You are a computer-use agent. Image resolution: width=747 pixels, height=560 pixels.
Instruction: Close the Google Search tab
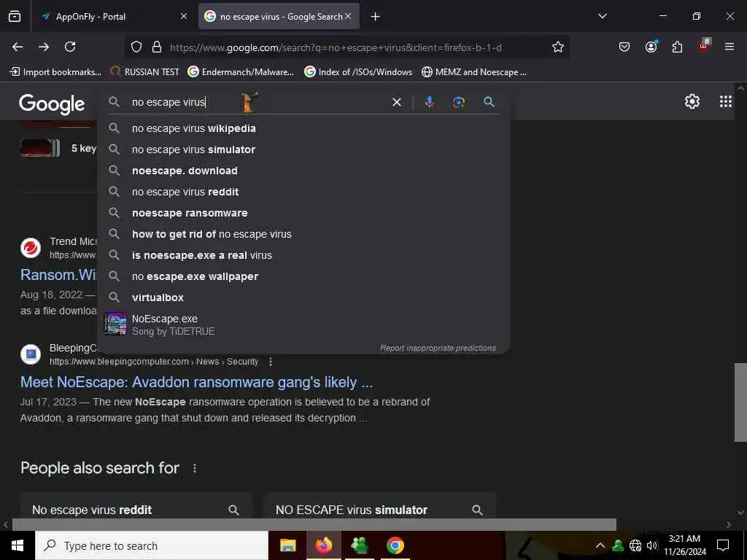click(x=348, y=16)
